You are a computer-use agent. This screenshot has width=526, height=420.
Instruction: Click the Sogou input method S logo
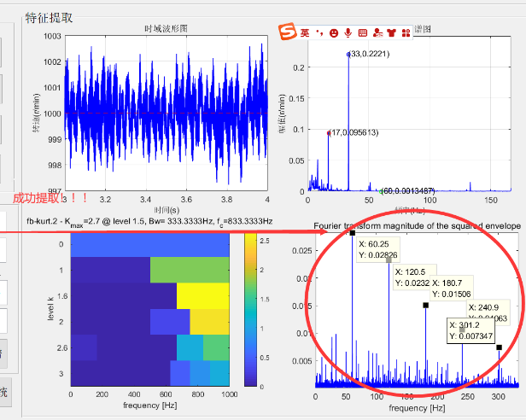(x=288, y=32)
